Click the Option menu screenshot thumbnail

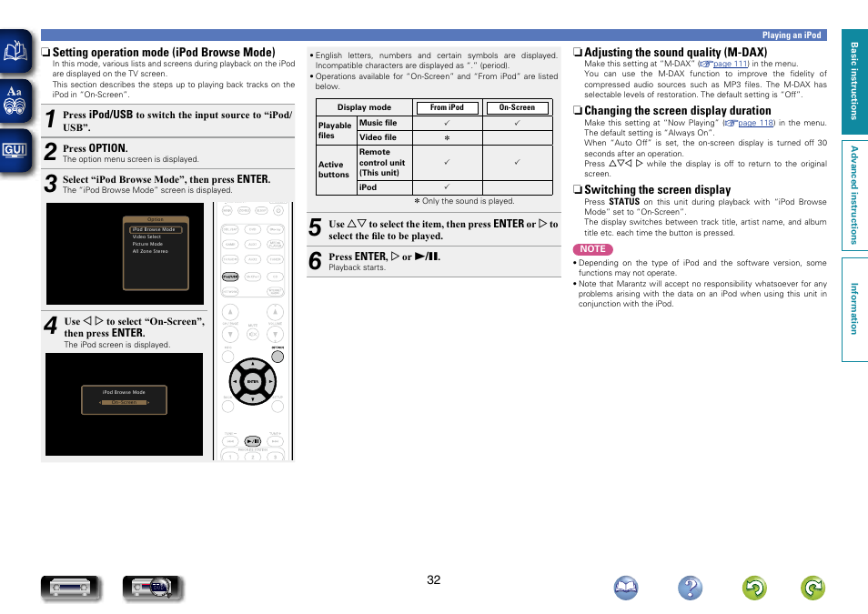coord(126,254)
